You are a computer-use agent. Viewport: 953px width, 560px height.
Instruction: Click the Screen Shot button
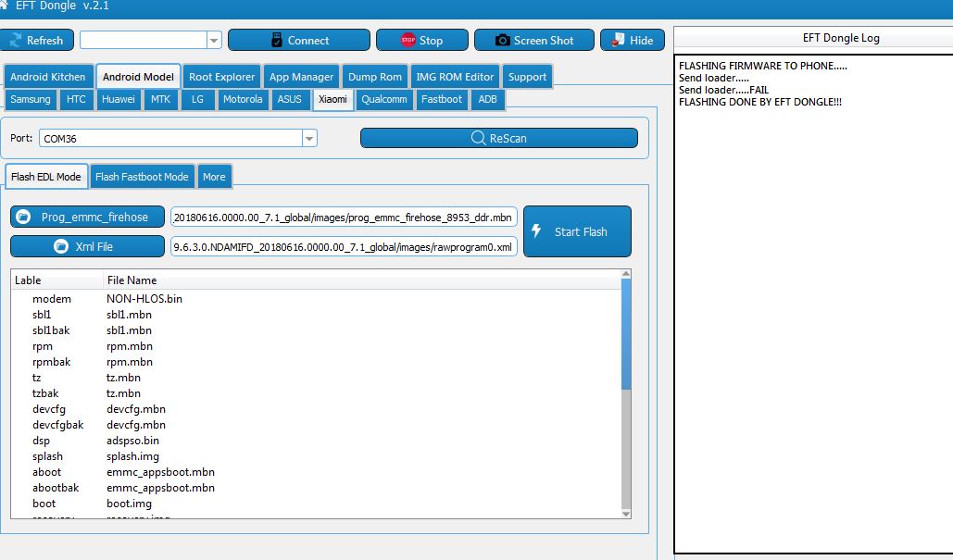point(534,40)
